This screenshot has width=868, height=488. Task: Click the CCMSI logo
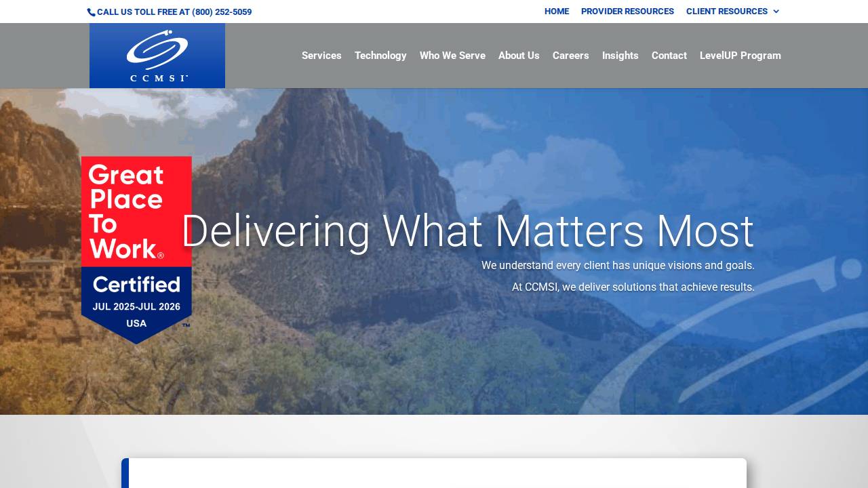pyautogui.click(x=157, y=56)
